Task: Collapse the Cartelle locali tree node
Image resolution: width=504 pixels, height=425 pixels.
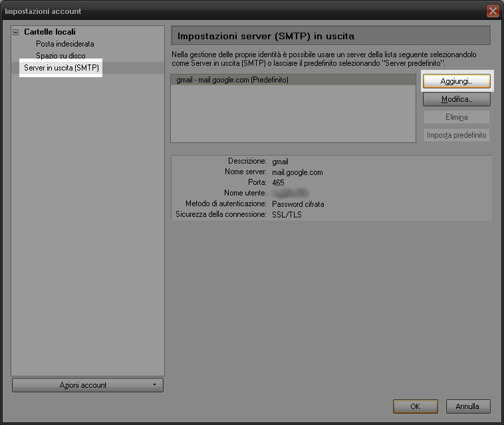Action: [x=15, y=32]
